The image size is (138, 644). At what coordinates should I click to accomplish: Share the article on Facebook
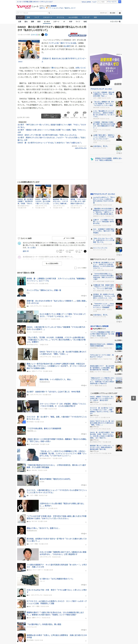pyautogui.click(x=46, y=35)
